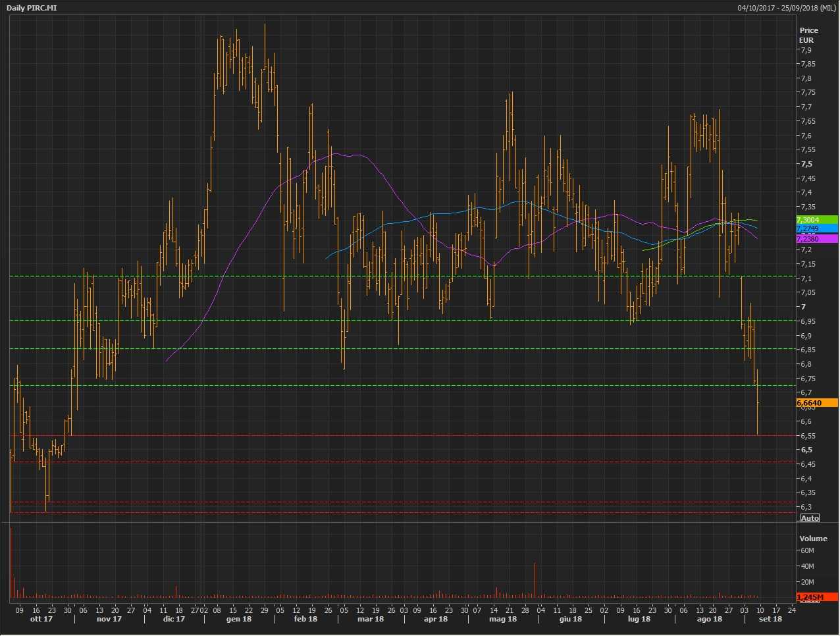Click the 7,5 price axis value

pos(806,164)
